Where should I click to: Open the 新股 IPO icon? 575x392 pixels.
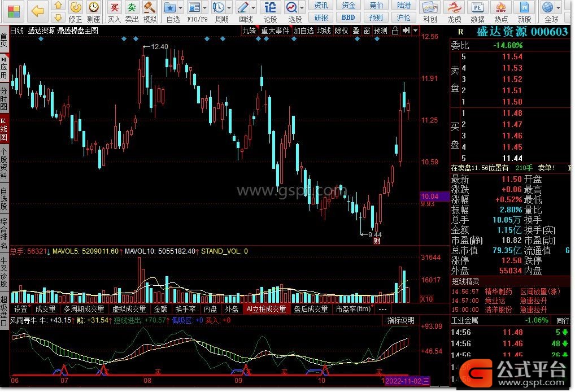tap(524, 12)
